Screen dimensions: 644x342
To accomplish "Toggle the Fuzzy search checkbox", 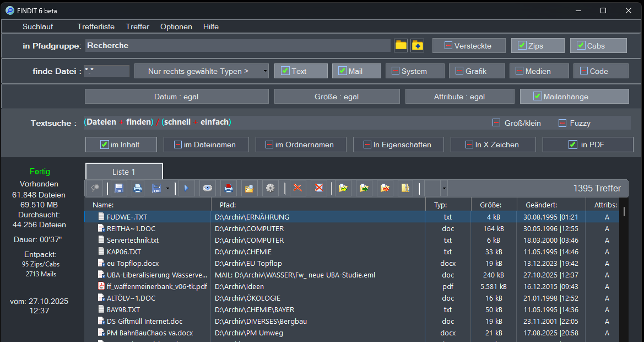I will [562, 123].
